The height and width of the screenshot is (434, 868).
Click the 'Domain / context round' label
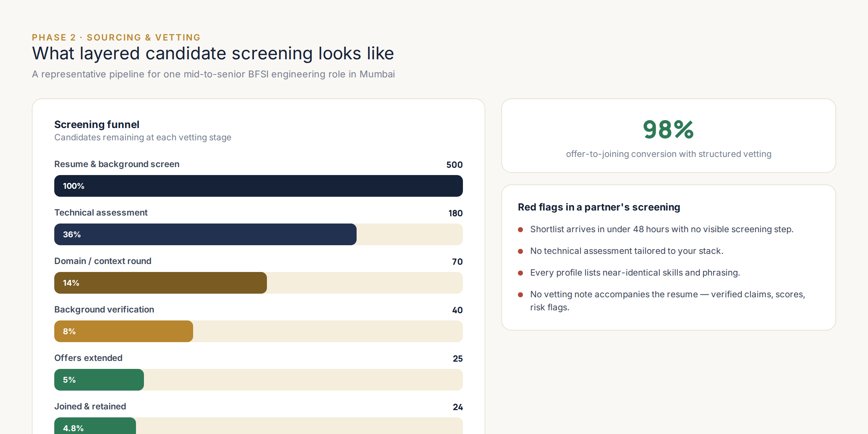pos(103,261)
